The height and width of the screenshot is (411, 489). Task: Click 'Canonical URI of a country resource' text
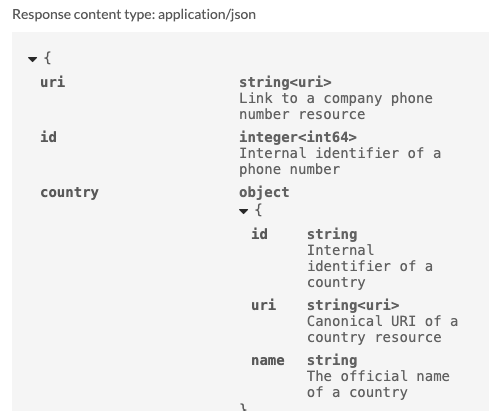(x=382, y=329)
